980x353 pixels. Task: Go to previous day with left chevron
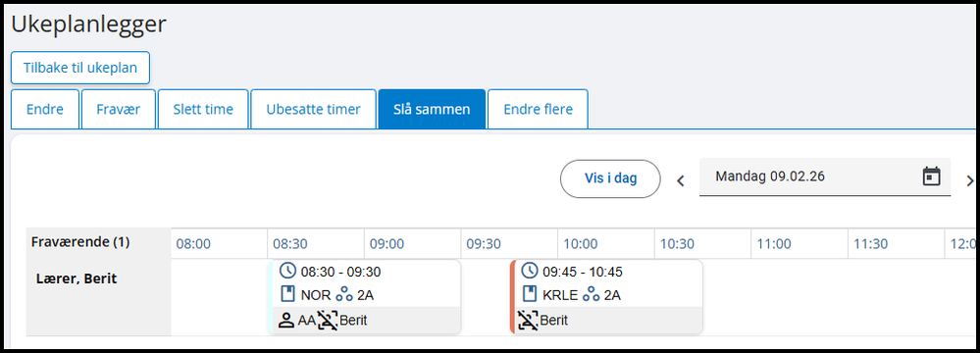pyautogui.click(x=681, y=181)
